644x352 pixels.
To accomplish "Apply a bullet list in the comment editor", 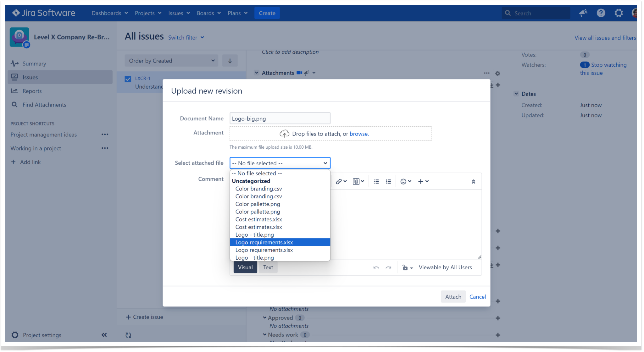I will coord(376,181).
